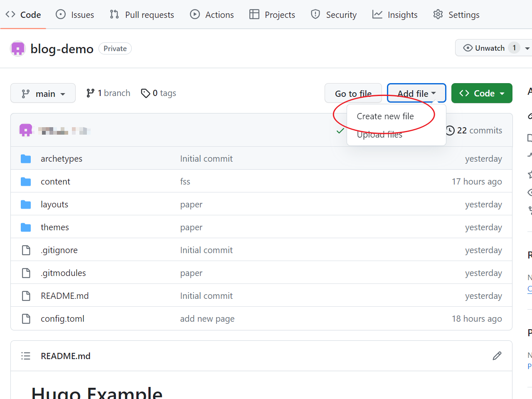This screenshot has height=399, width=532.
Task: Click the .gitignore file icon
Action: [26, 250]
